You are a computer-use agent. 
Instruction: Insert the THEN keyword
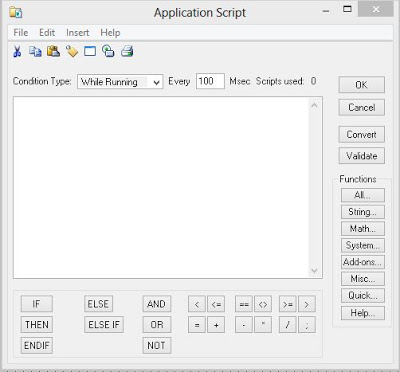(37, 324)
